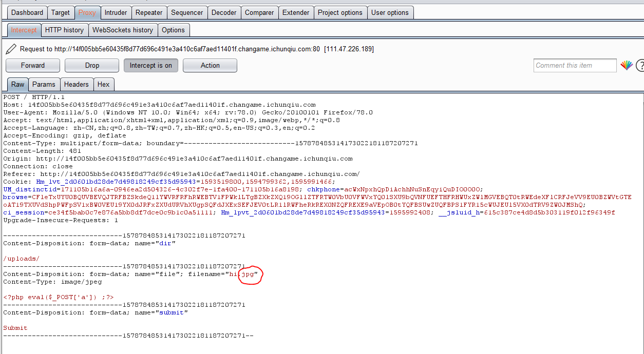Click the Comment this item field

coord(575,65)
